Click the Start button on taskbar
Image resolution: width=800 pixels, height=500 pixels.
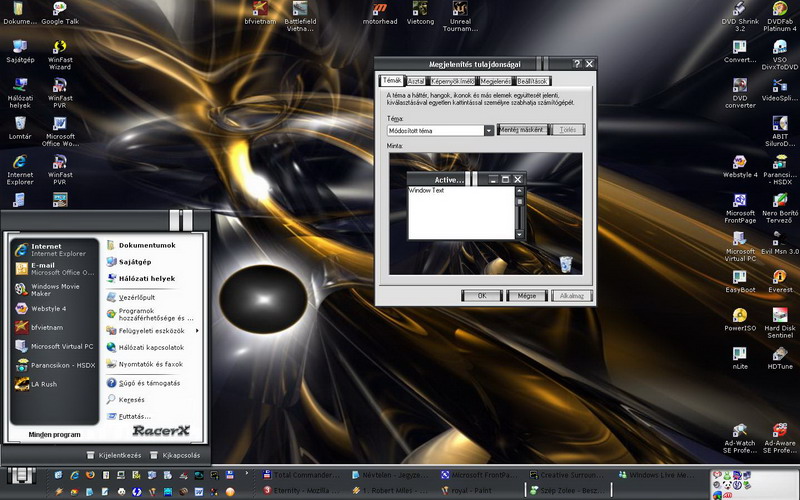click(x=21, y=476)
